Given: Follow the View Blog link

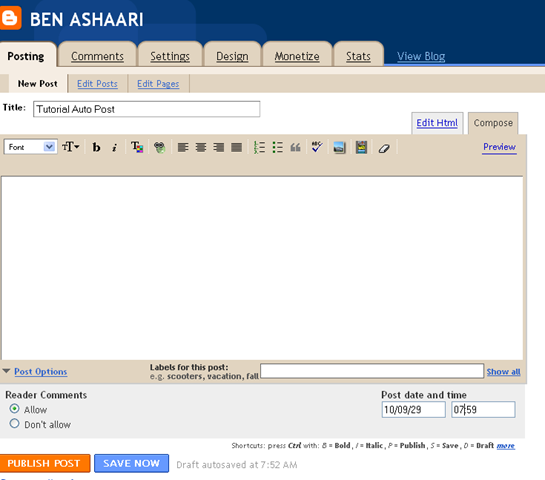Looking at the screenshot, I should click(x=421, y=56).
